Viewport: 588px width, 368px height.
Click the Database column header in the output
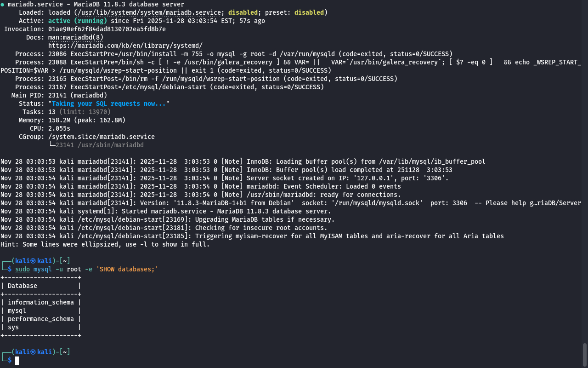(x=23, y=286)
